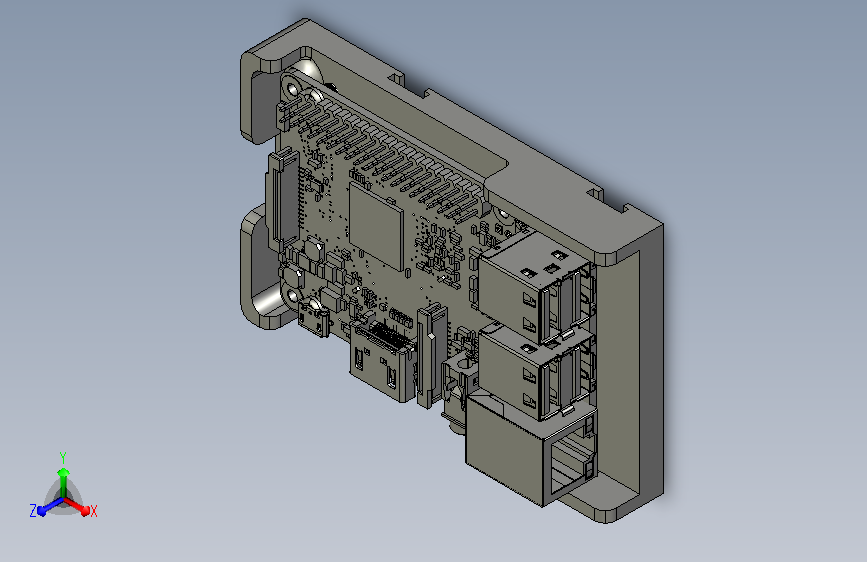Select the lower dual USB port block

coord(536,373)
